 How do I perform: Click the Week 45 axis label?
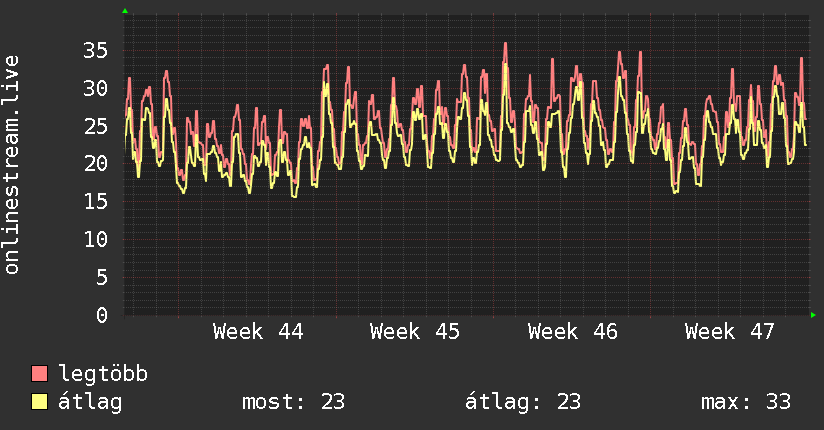click(x=415, y=332)
